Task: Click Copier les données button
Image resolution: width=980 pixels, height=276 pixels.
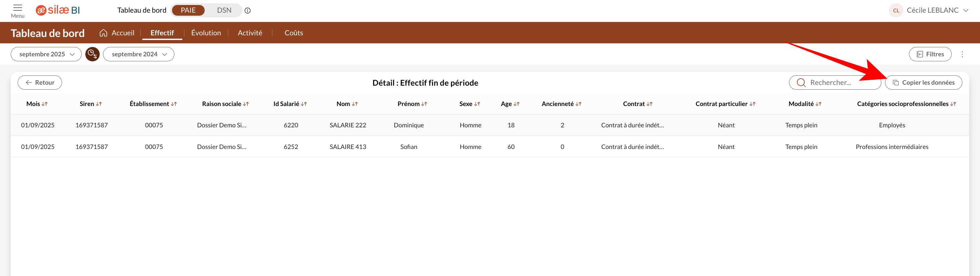Action: pyautogui.click(x=923, y=83)
